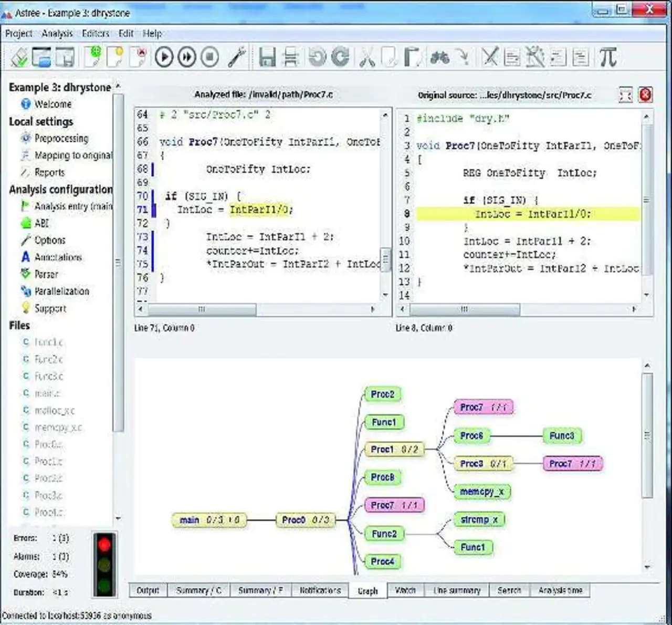The height and width of the screenshot is (625, 672).
Task: Switch to the Line summary tab
Action: pos(457,590)
